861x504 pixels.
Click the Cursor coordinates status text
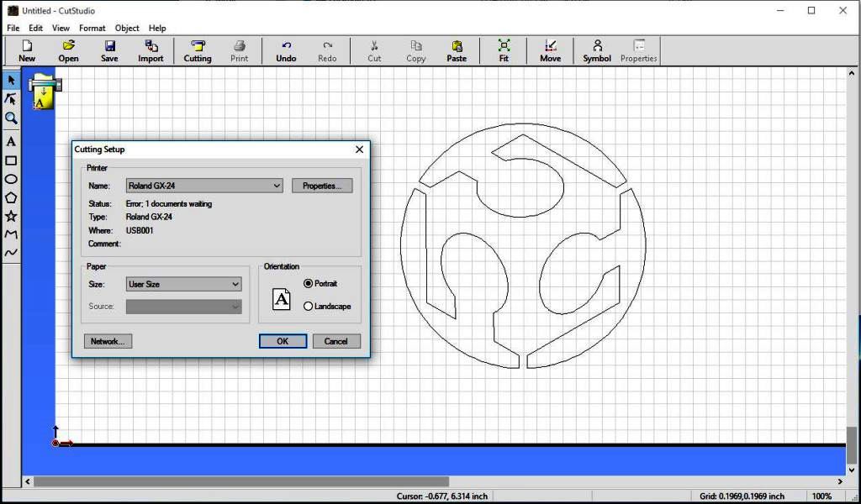tap(442, 496)
